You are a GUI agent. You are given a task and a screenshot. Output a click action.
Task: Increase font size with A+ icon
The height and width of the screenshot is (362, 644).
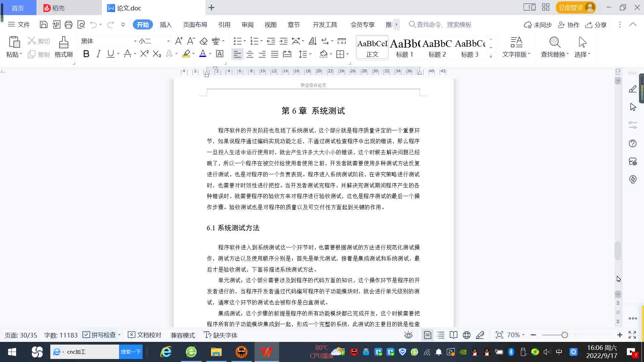[179, 41]
